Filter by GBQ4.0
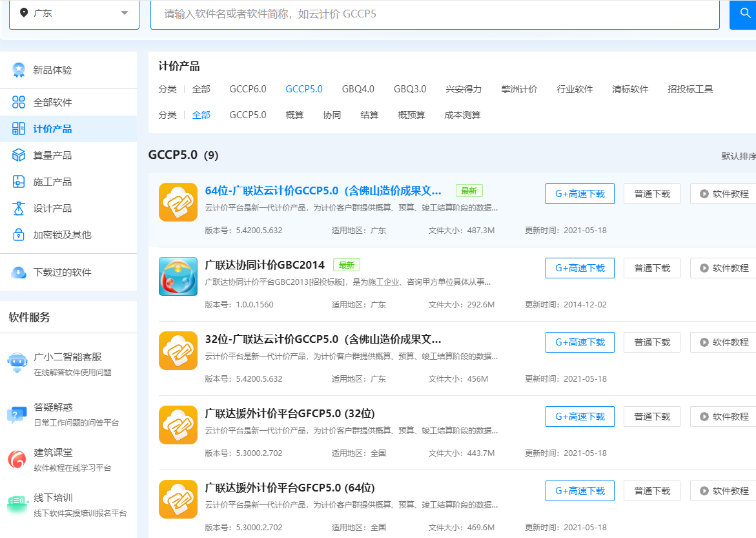 click(x=358, y=89)
